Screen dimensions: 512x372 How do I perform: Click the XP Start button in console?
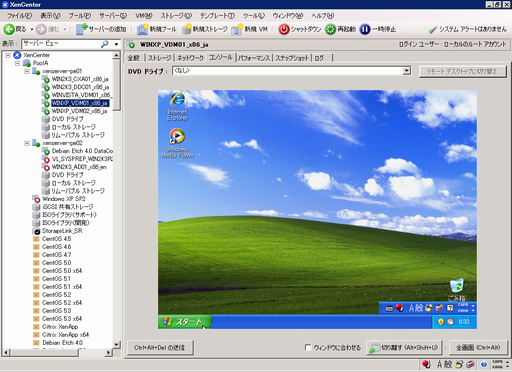[185, 322]
